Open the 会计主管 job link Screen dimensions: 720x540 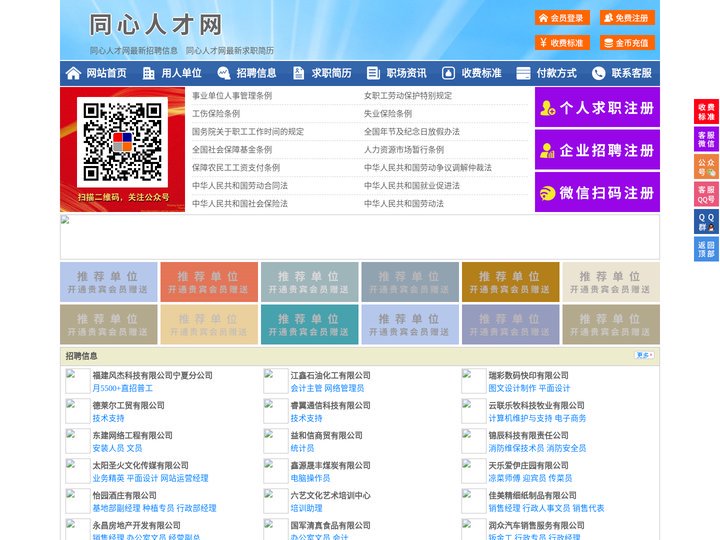[306, 388]
